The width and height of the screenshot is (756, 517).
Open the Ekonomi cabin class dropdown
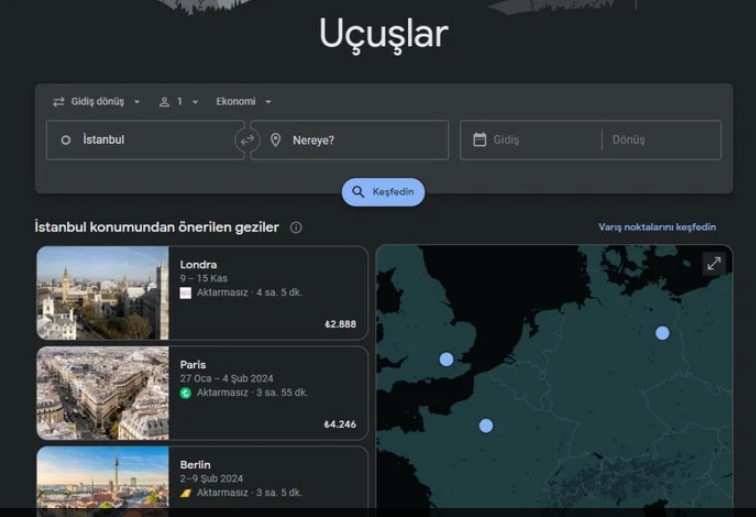[244, 102]
